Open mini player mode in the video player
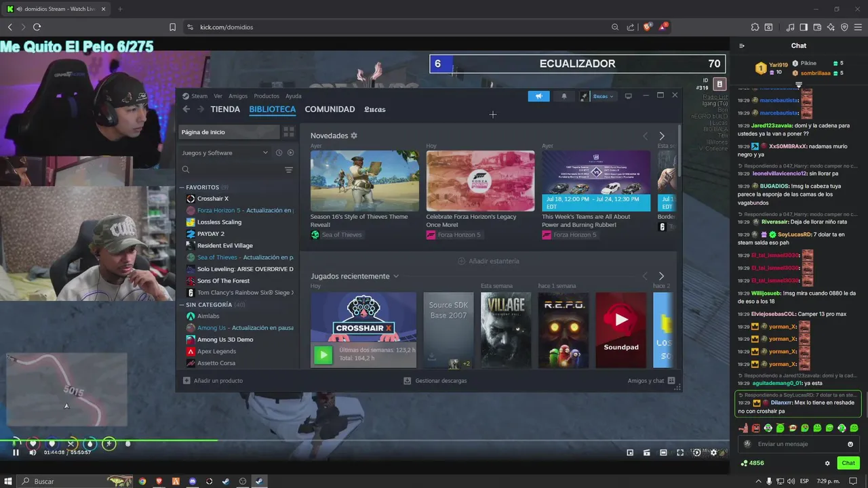This screenshot has width=868, height=488. point(630,452)
